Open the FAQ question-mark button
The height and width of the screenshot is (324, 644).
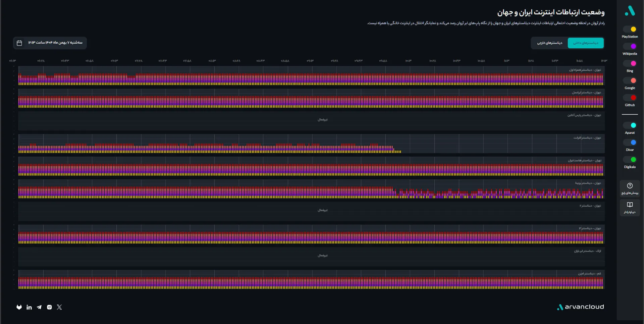(x=630, y=188)
